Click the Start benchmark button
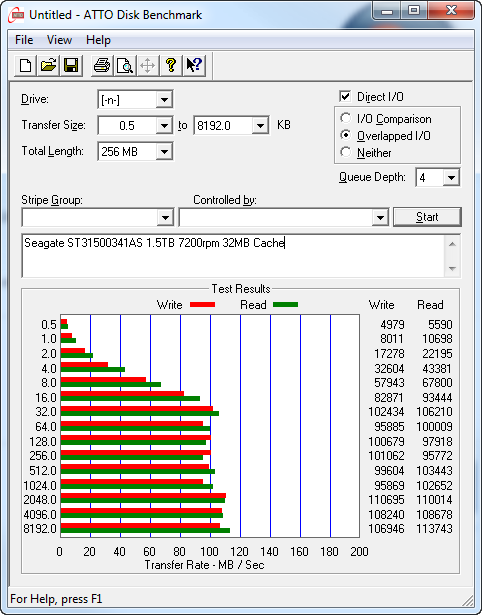This screenshot has height=615, width=482. pyautogui.click(x=427, y=217)
